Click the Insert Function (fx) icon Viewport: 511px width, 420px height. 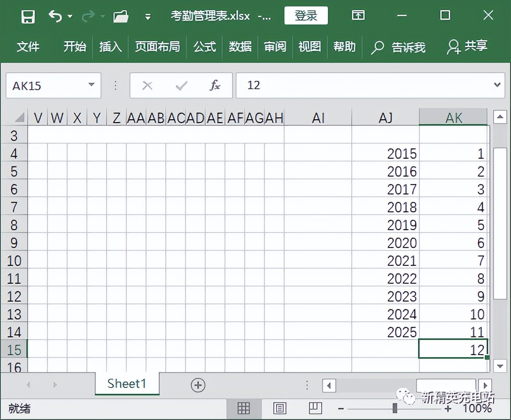coord(215,86)
